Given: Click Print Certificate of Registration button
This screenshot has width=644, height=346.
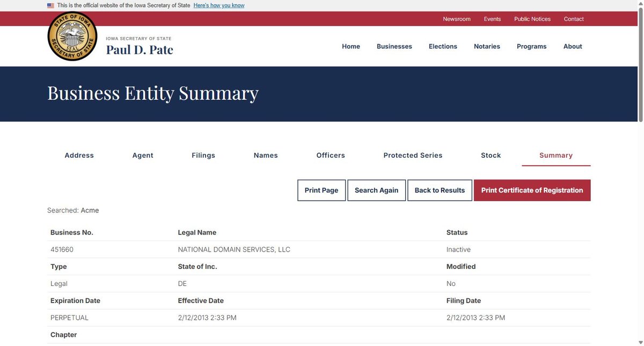Looking at the screenshot, I should 532,190.
